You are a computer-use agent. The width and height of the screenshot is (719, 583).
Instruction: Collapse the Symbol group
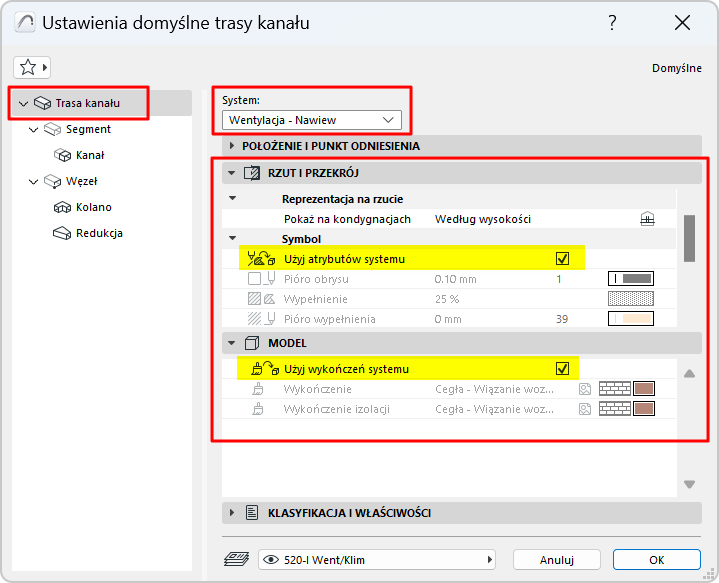[x=232, y=239]
